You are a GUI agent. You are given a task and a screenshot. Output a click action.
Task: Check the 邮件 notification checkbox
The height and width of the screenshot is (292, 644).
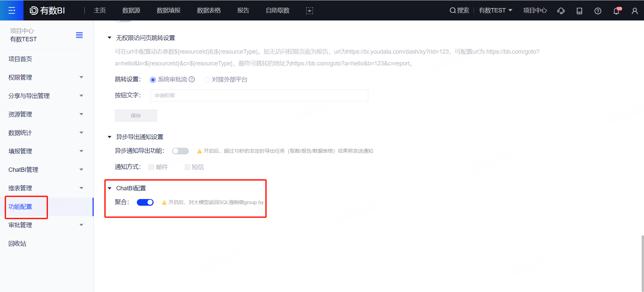pos(152,167)
